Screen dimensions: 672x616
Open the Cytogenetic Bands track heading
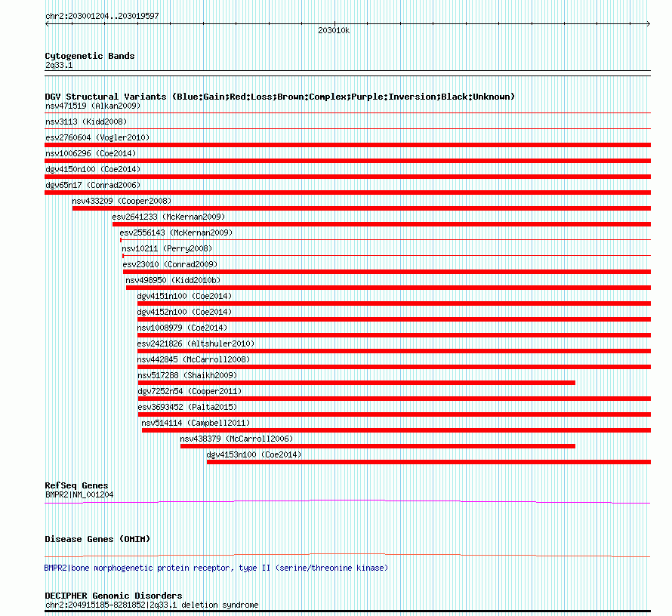(x=90, y=56)
